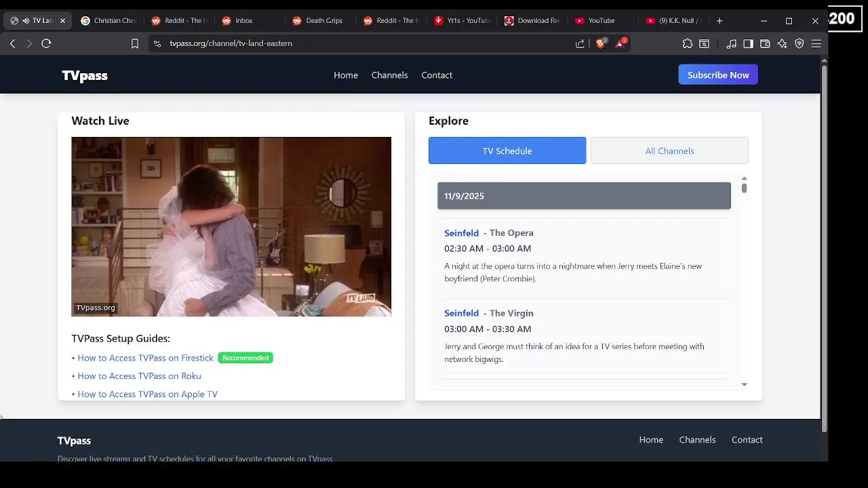868x488 pixels.
Task: Click Seinfeld link for The Opera
Action: pyautogui.click(x=461, y=233)
